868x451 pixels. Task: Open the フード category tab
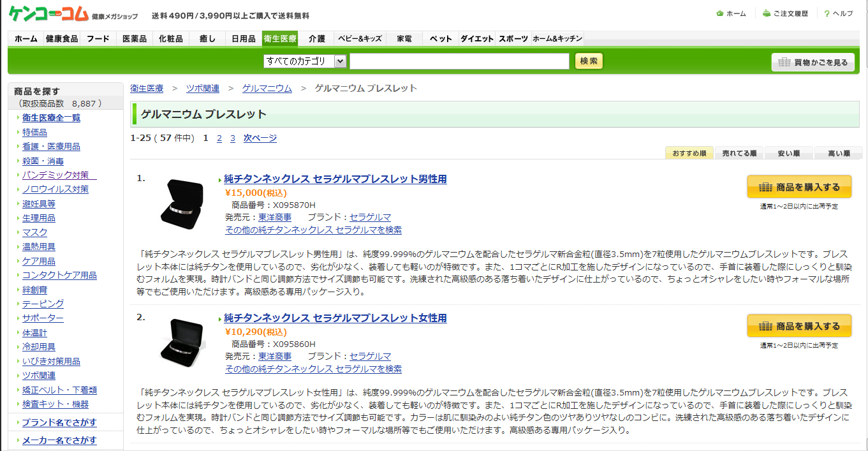pos(98,39)
